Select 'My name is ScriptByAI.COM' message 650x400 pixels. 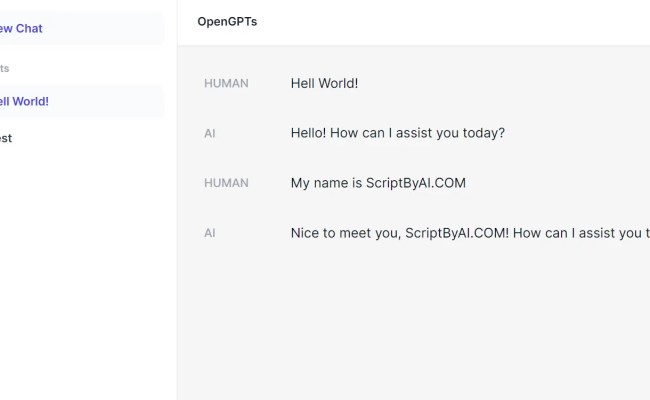378,183
